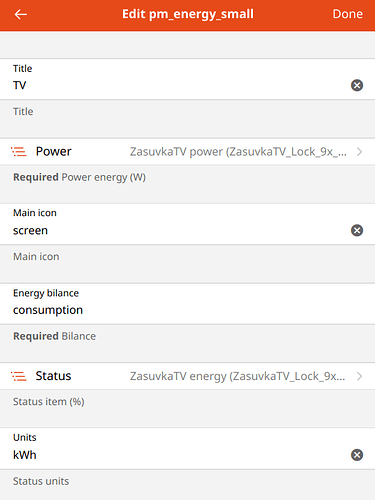The height and width of the screenshot is (500, 375).
Task: Open the Power row item selection
Action: 187,152
